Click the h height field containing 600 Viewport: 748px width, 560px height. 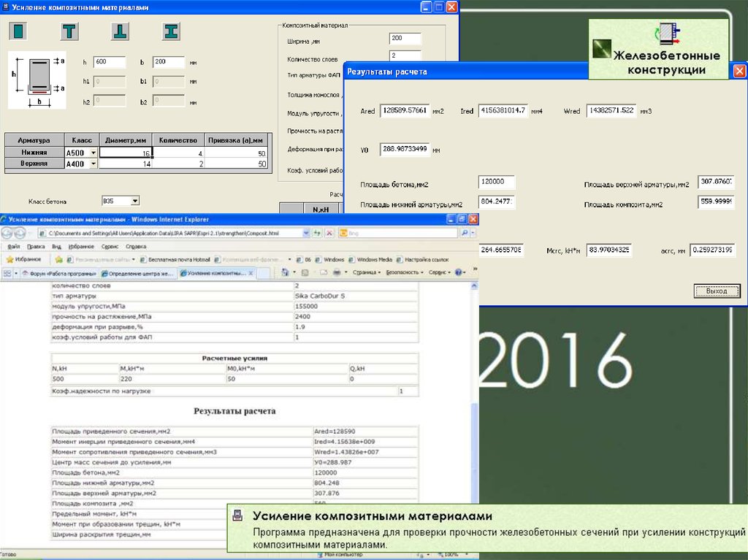(x=110, y=62)
